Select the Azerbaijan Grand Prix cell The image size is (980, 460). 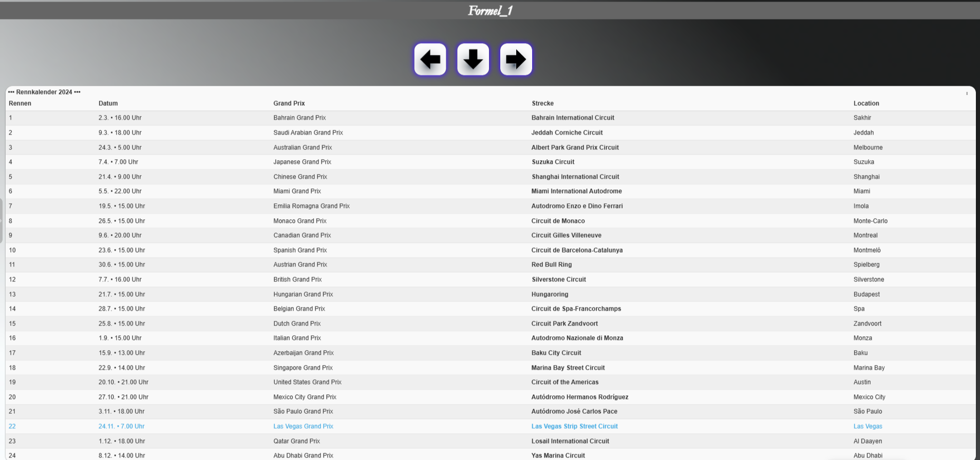304,353
